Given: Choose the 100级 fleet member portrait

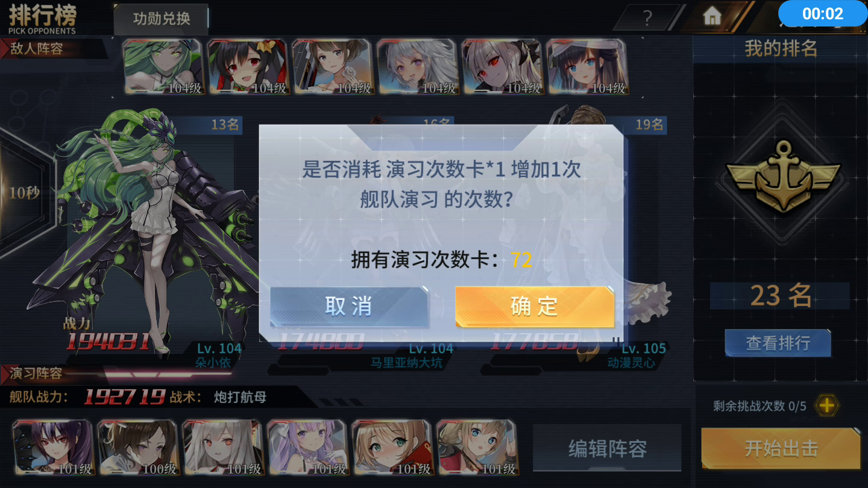Looking at the screenshot, I should click(x=138, y=447).
